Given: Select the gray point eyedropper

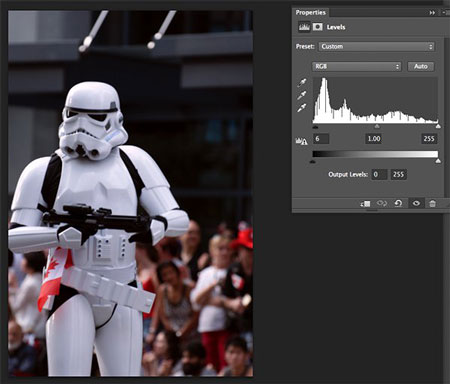Looking at the screenshot, I should pyautogui.click(x=302, y=95).
